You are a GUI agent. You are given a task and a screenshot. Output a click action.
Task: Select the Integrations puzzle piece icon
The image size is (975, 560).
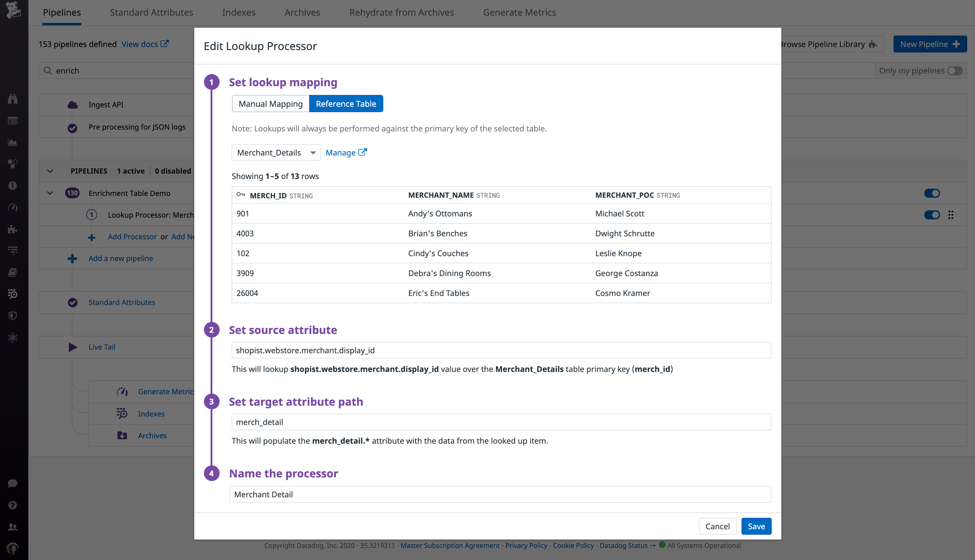[x=13, y=230]
